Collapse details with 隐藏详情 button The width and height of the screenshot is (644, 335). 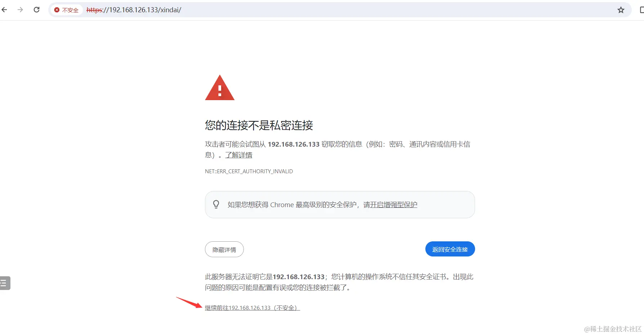tap(224, 249)
